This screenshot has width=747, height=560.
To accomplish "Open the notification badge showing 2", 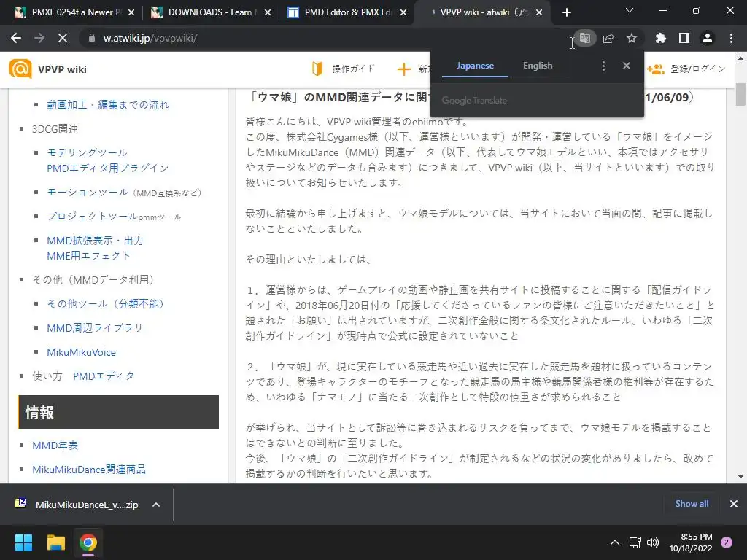I will (x=727, y=542).
